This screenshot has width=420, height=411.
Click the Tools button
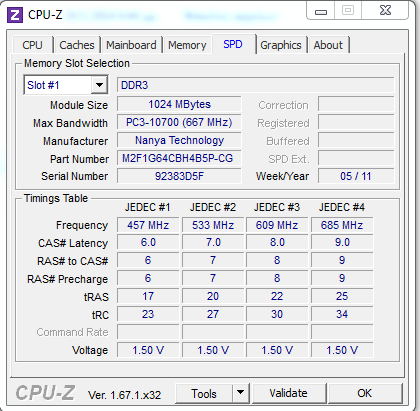[x=204, y=394]
